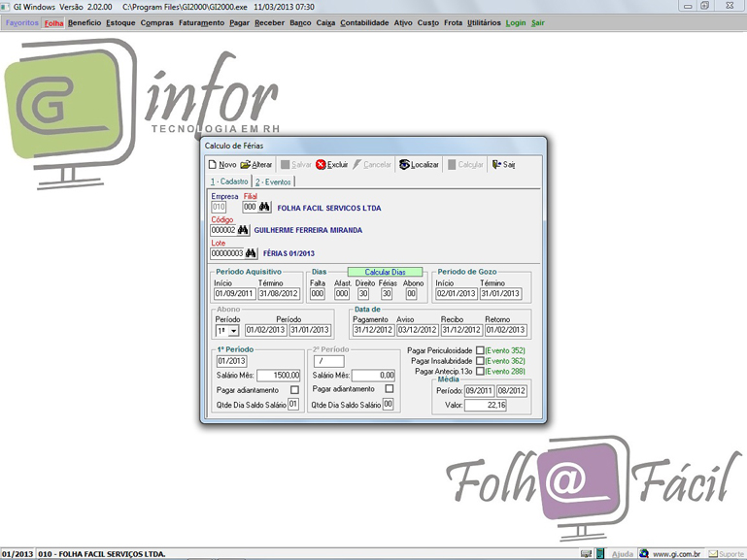Click the disabled Cancelar button
This screenshot has width=747, height=560.
tap(372, 165)
